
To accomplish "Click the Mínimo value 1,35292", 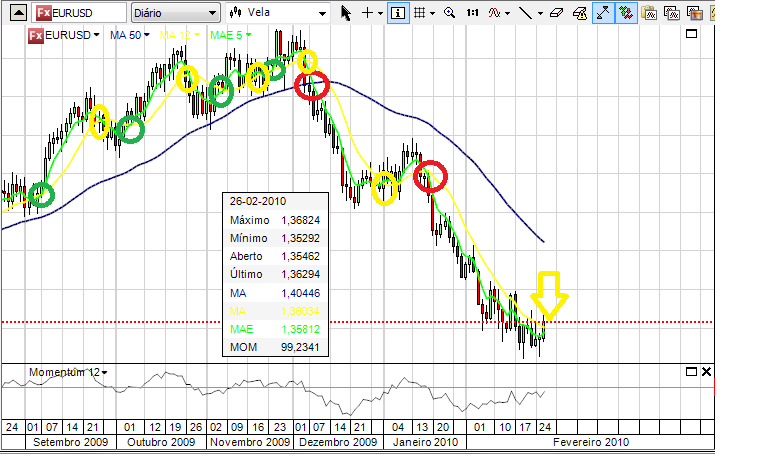I will [301, 239].
